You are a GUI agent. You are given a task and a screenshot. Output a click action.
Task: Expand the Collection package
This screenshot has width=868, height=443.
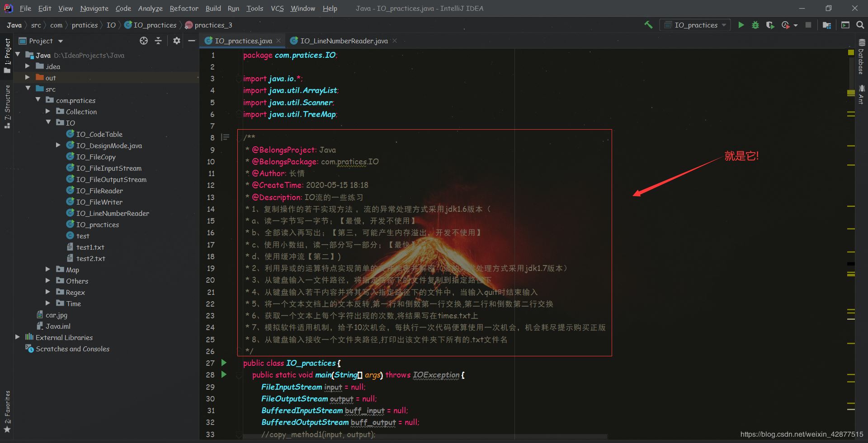tap(48, 111)
